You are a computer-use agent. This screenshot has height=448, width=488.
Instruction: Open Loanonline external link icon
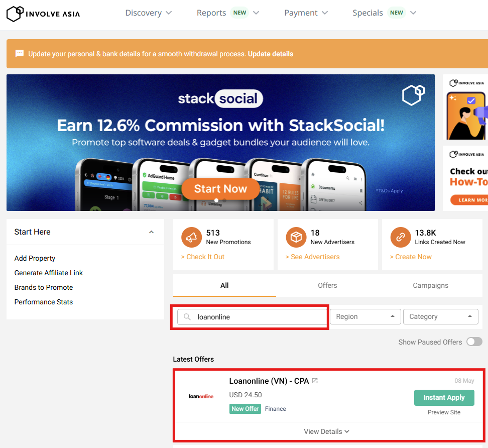(315, 381)
